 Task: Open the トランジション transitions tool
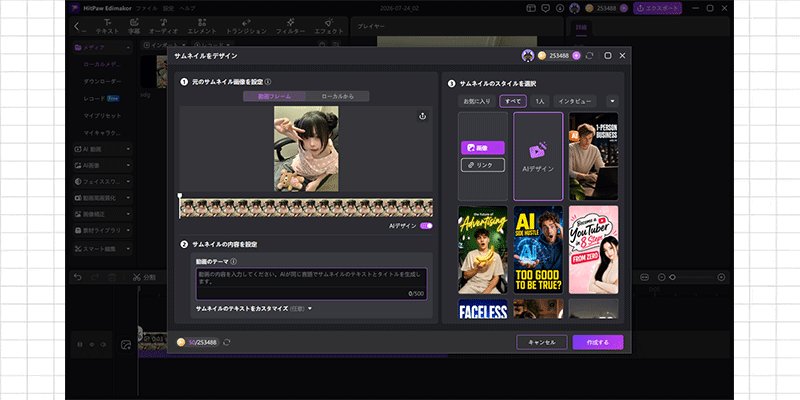pos(246,26)
